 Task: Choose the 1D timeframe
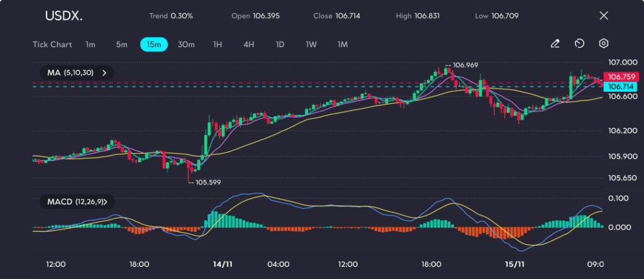(280, 45)
